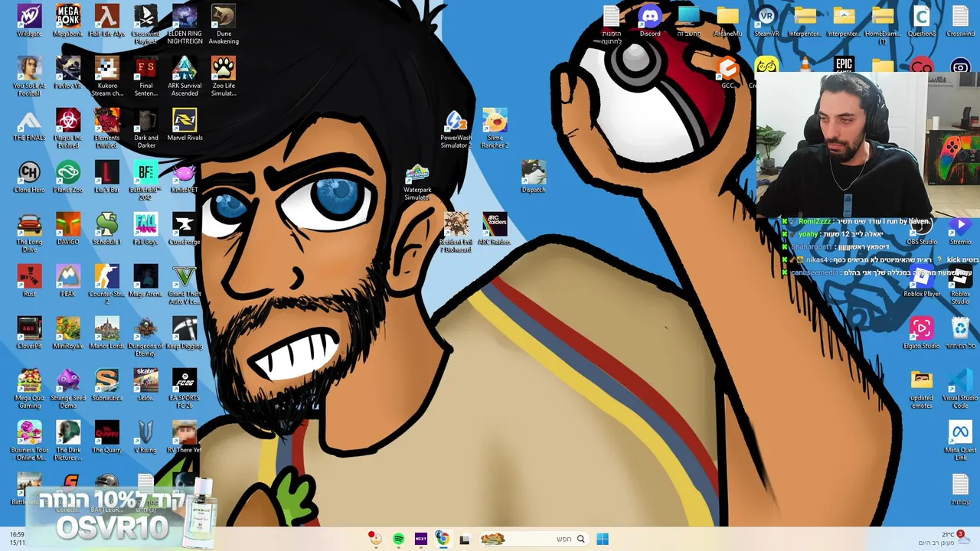Open The Quarry shortcut
Screen dimensions: 980x551
point(106,437)
